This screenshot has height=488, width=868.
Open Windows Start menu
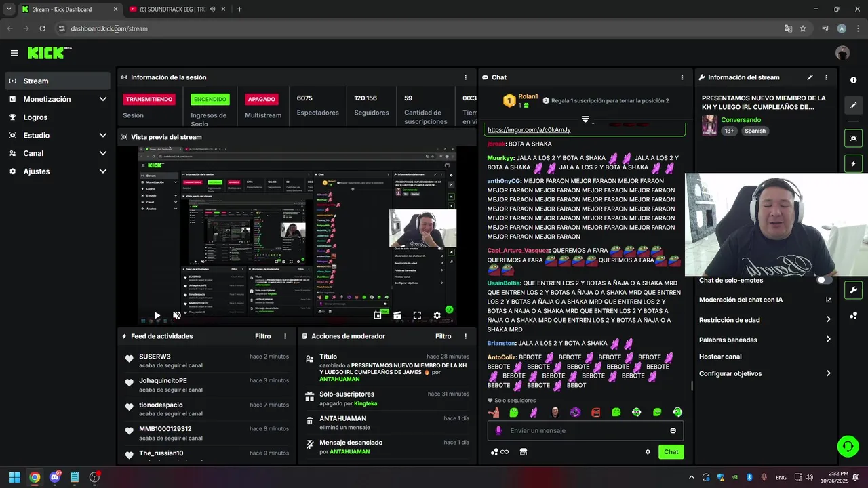[14, 477]
